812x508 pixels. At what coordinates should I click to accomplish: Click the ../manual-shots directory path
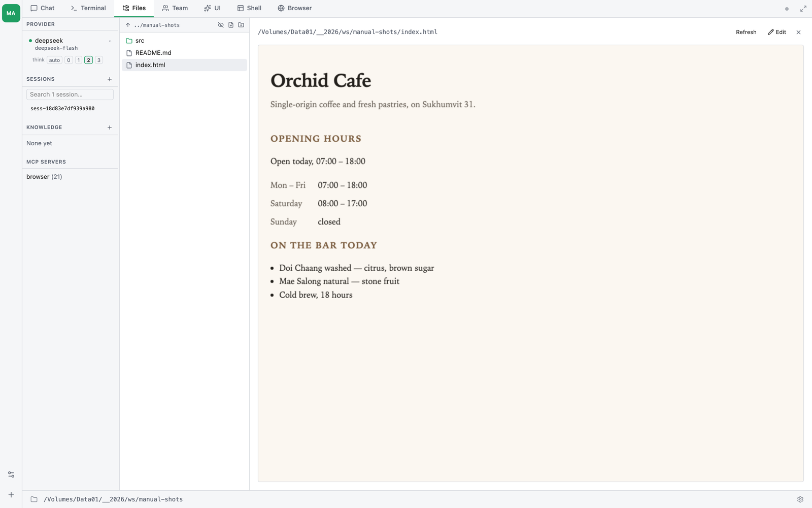tap(157, 25)
